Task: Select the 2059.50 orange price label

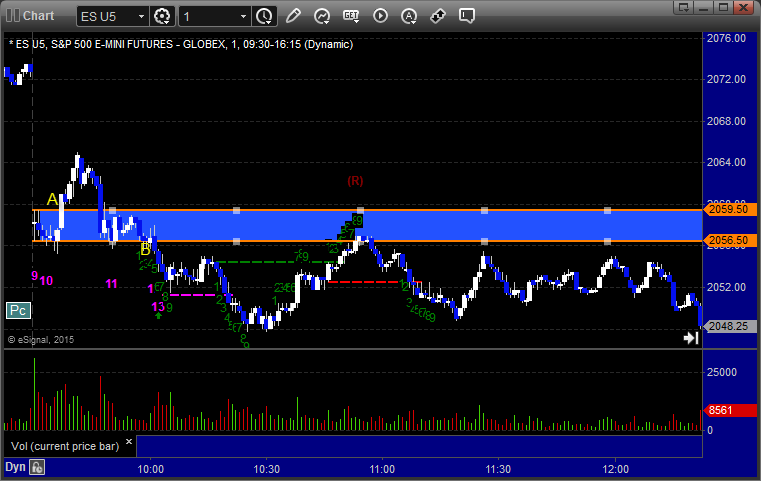Action: 730,209
